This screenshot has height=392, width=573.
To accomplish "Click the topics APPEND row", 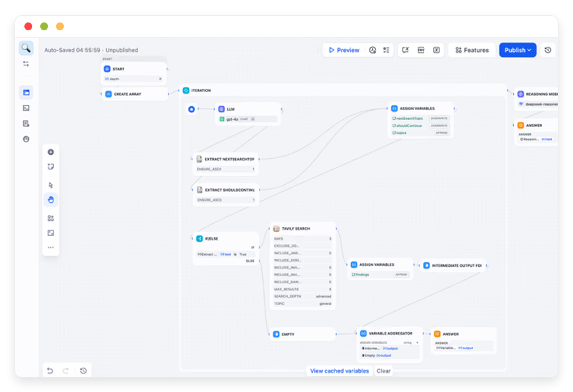I will pyautogui.click(x=420, y=132).
